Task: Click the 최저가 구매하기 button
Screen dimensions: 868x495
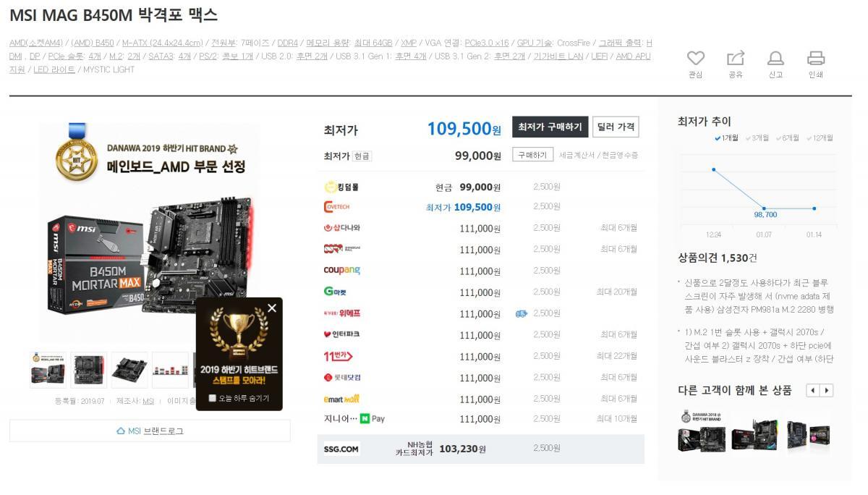Action: point(550,127)
